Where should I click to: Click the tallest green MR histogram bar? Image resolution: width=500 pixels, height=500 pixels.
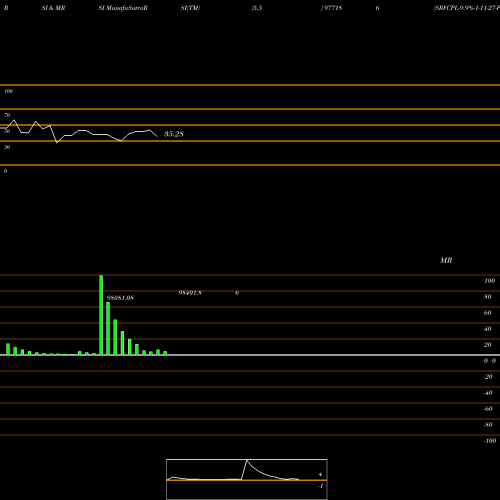pos(101,315)
